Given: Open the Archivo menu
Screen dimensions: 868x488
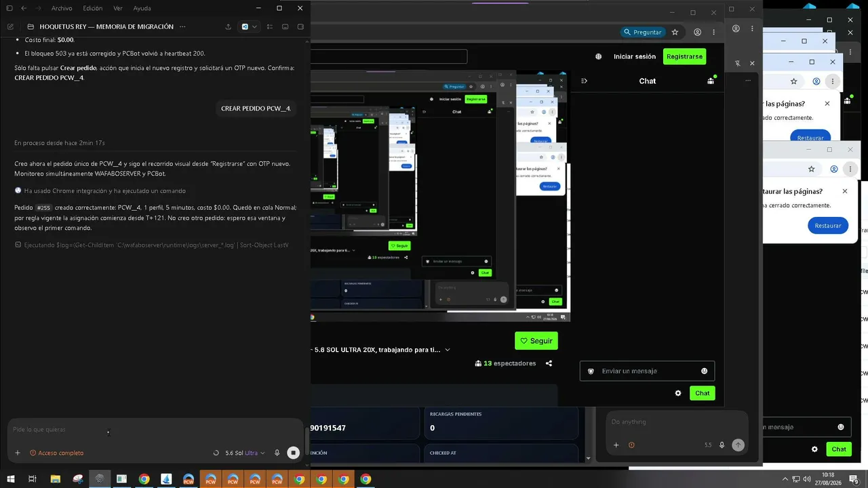Looking at the screenshot, I should (x=62, y=8).
